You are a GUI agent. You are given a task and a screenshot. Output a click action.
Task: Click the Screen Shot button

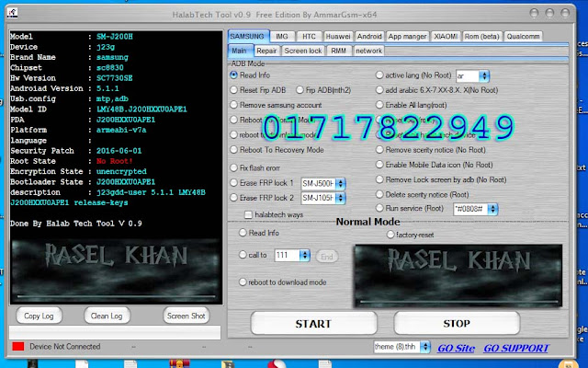(x=186, y=316)
